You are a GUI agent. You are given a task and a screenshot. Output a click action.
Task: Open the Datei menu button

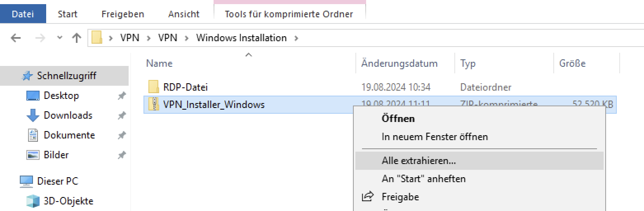pyautogui.click(x=23, y=14)
